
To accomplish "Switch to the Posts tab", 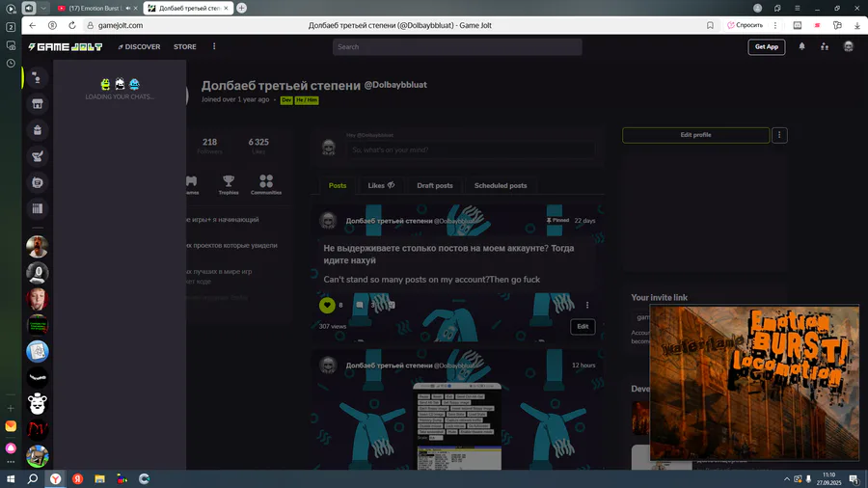I will pyautogui.click(x=338, y=186).
